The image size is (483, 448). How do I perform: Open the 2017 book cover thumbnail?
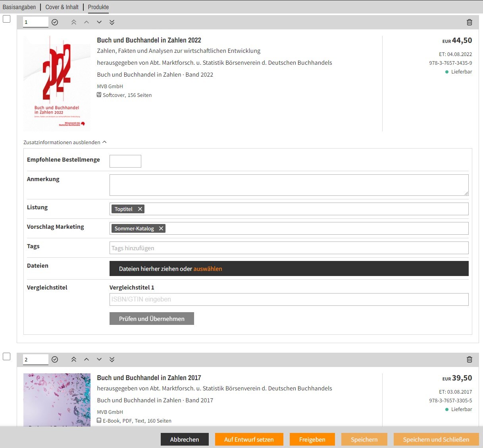point(57,400)
